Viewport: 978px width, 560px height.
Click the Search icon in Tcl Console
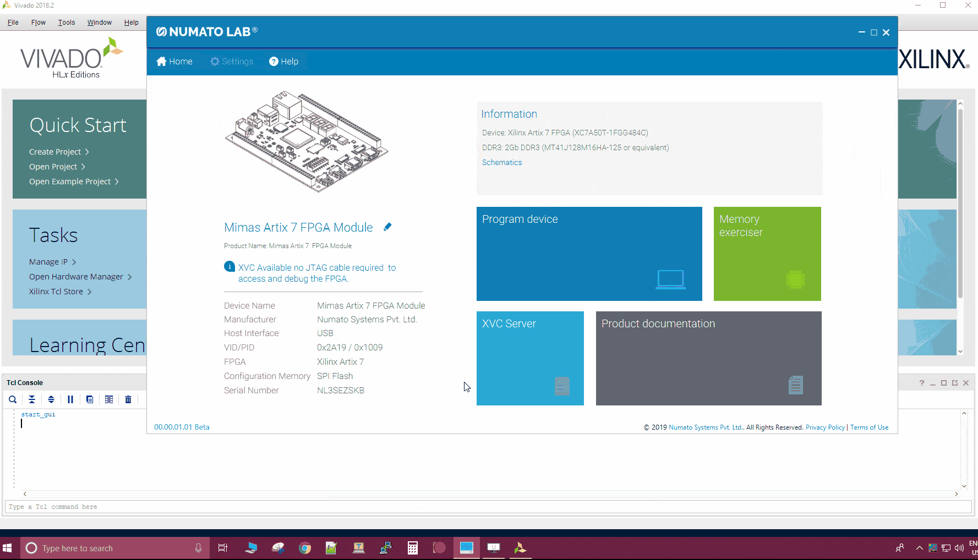click(13, 399)
